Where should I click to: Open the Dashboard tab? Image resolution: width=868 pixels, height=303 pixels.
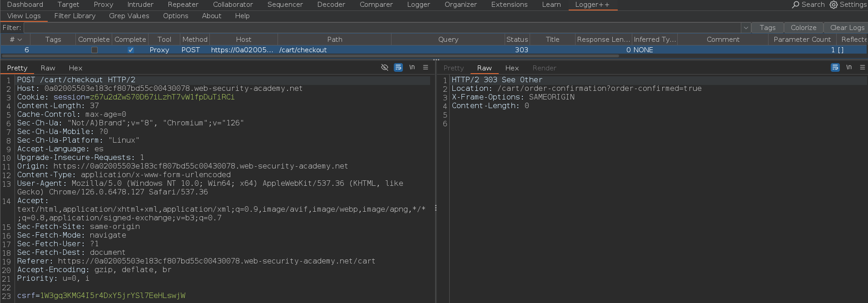click(x=25, y=5)
